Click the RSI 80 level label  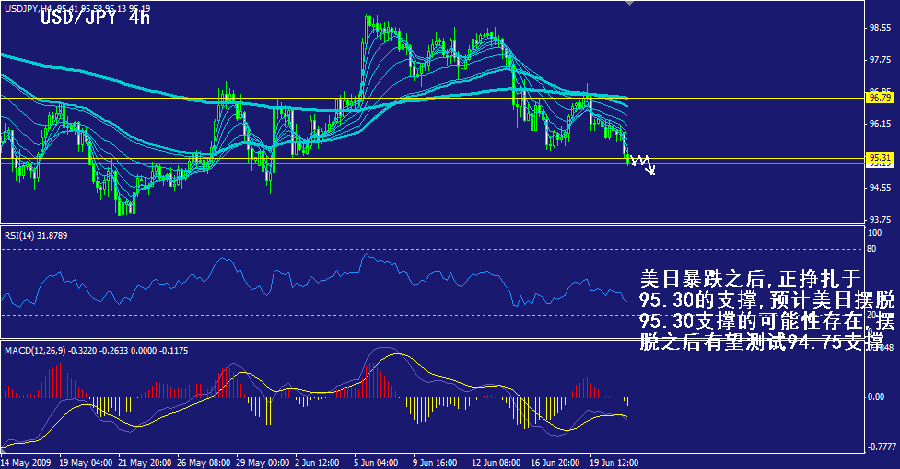point(872,249)
